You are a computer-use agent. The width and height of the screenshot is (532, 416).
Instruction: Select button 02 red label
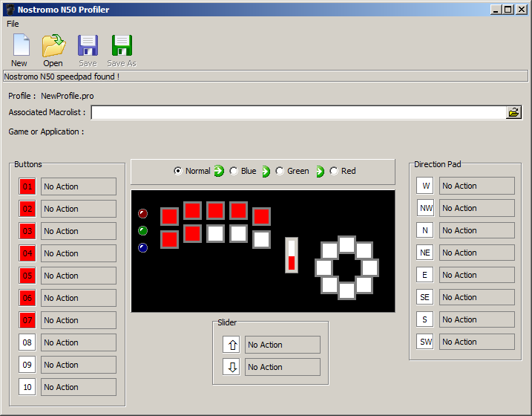tap(27, 209)
